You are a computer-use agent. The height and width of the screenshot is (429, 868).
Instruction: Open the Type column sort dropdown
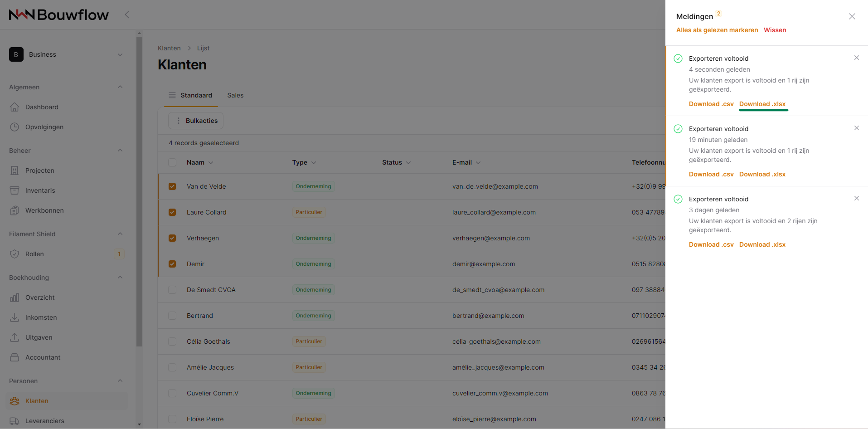(x=314, y=162)
